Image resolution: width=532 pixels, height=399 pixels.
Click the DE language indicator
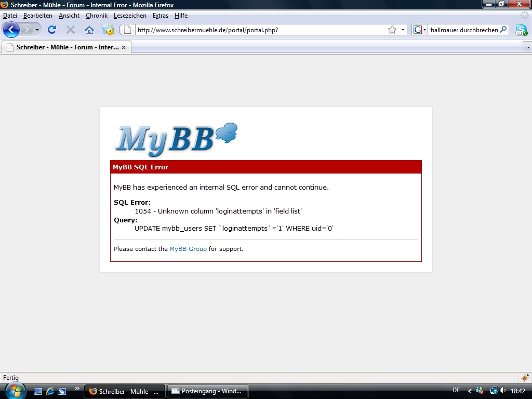coord(456,391)
